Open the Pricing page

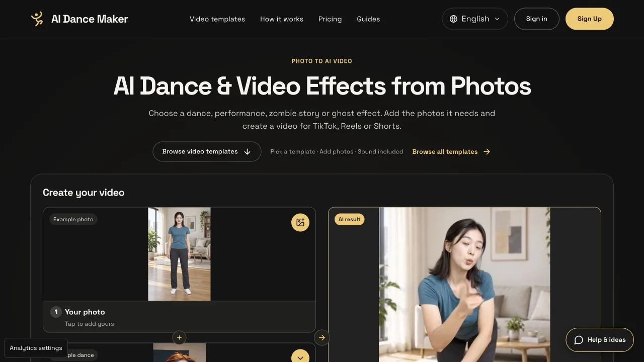point(330,19)
